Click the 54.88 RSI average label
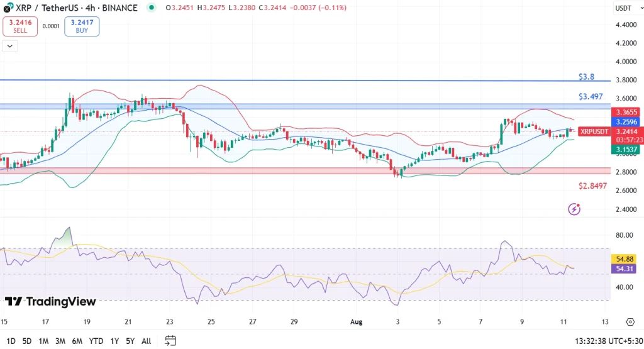Viewport: 644px width, 349px height. coord(625,259)
